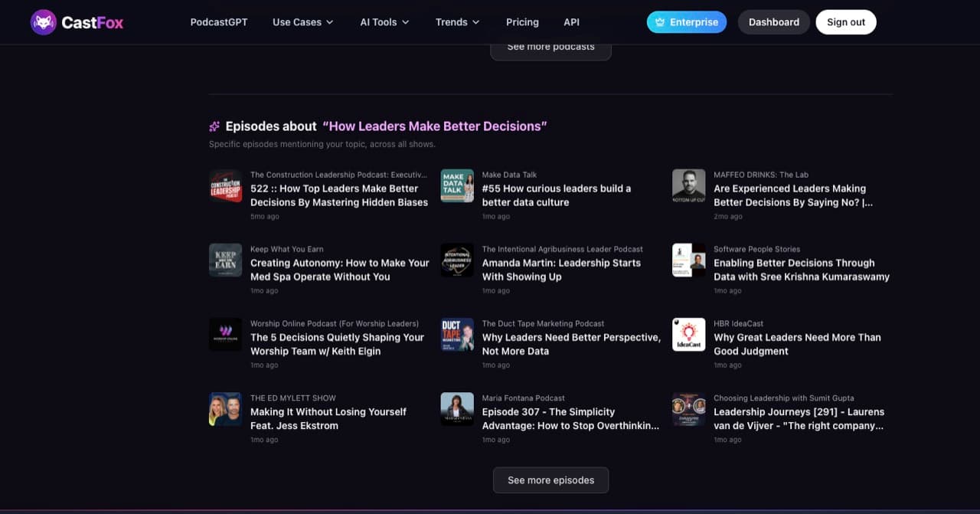
Task: Open the API navigation link
Action: tap(571, 22)
